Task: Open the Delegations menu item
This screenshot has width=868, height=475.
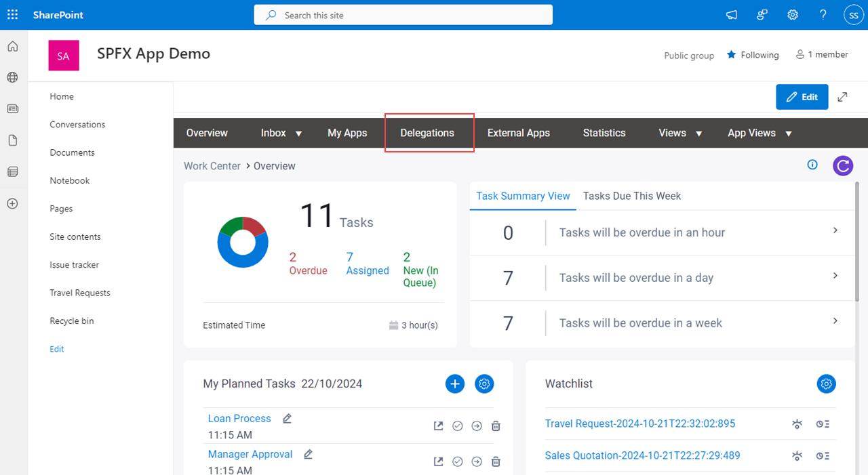Action: point(427,133)
